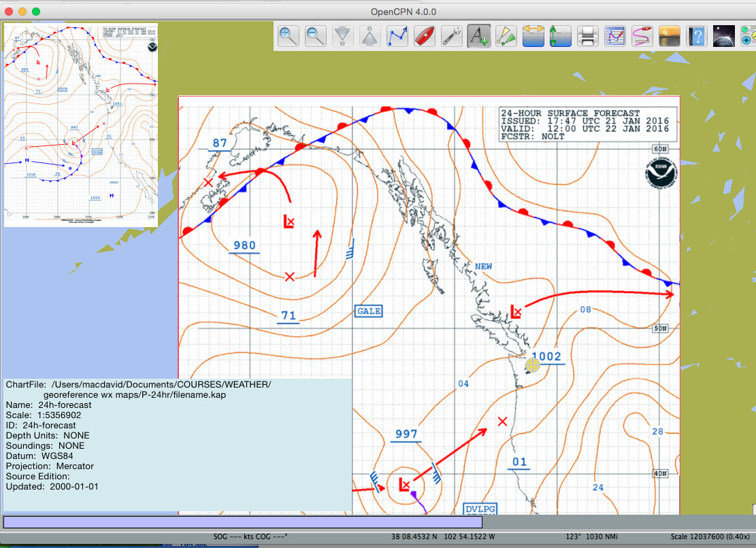The image size is (756, 548).
Task: Toggle Auto Follow red boat icon
Action: point(425,36)
